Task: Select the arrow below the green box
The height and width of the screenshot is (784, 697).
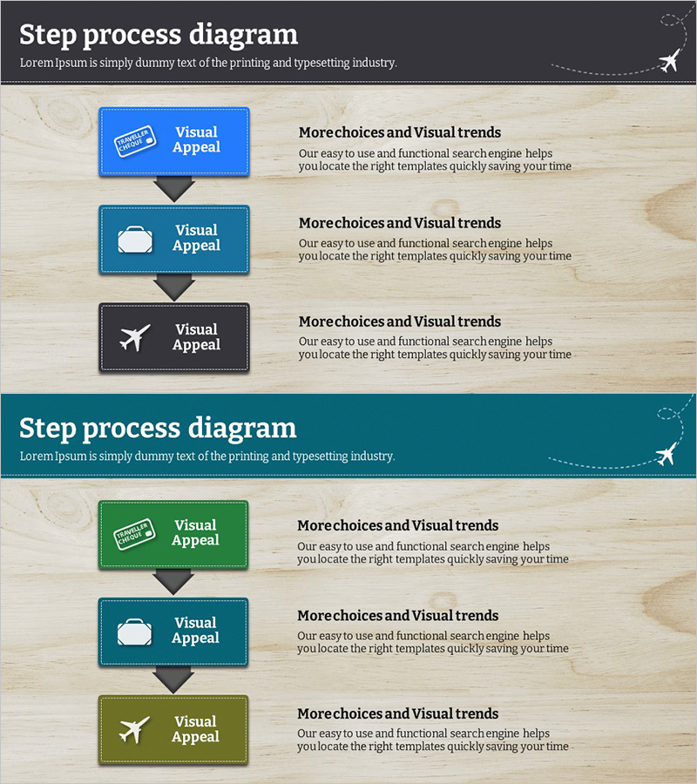Action: pos(173,582)
